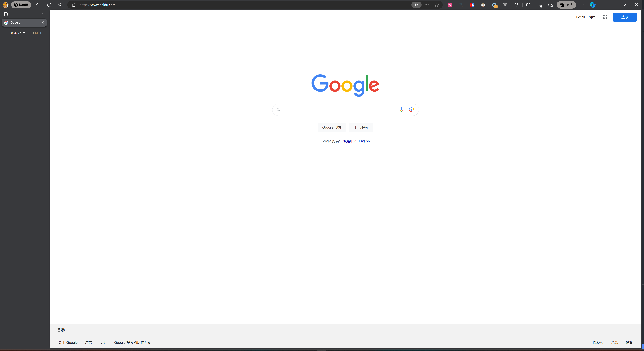Open 广告 footer link

click(88, 342)
